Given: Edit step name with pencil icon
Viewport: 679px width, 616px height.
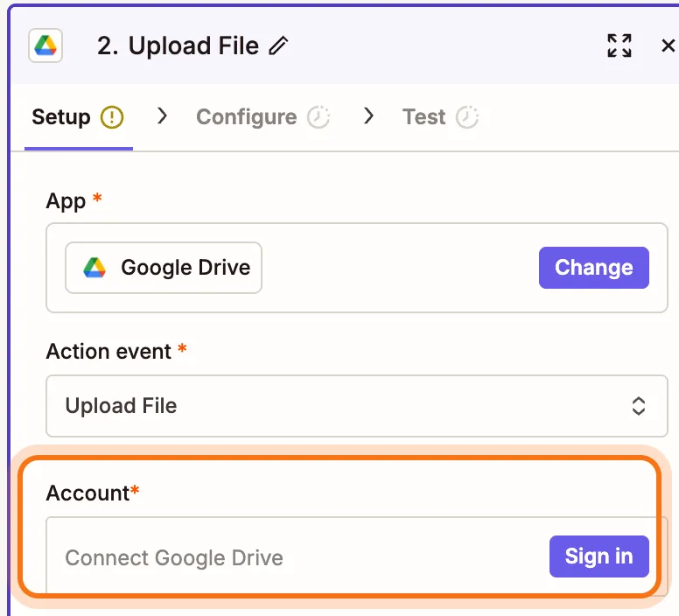Looking at the screenshot, I should coord(278,45).
